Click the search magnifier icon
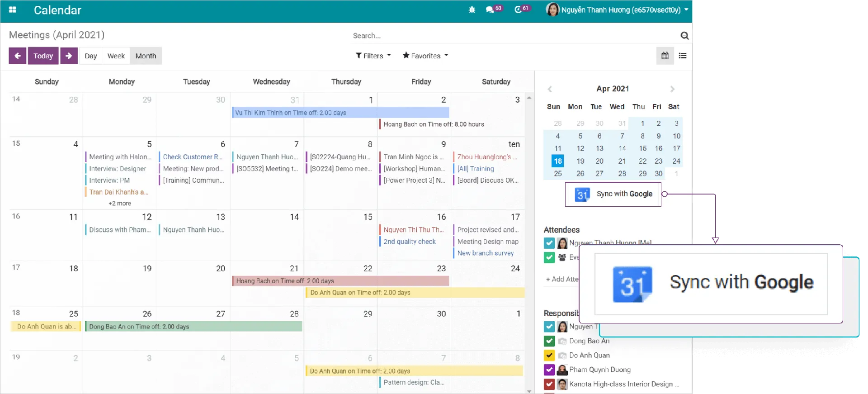The height and width of the screenshot is (394, 868). [684, 35]
